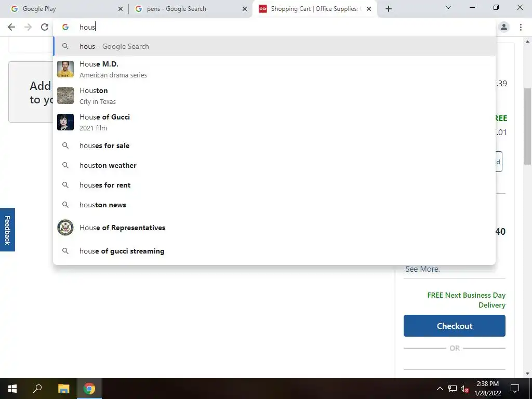Click the magnifier icon beside 'hous - Google Search'
The height and width of the screenshot is (399, 532).
[65, 46]
